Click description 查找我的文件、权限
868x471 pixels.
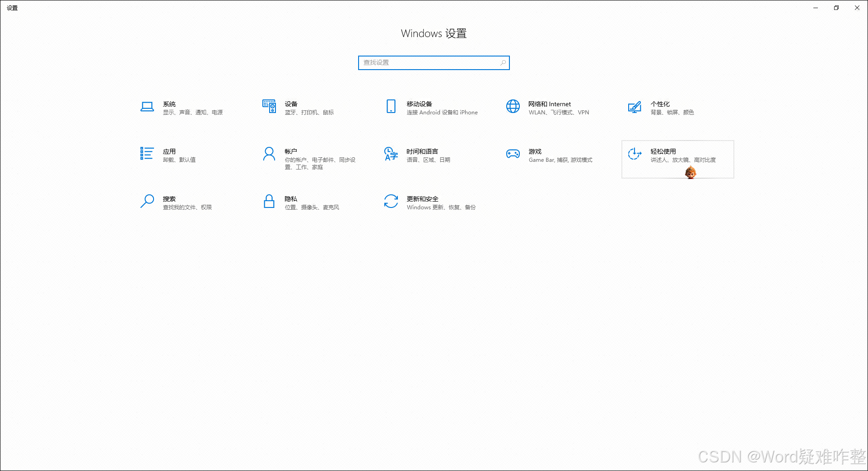click(187, 207)
